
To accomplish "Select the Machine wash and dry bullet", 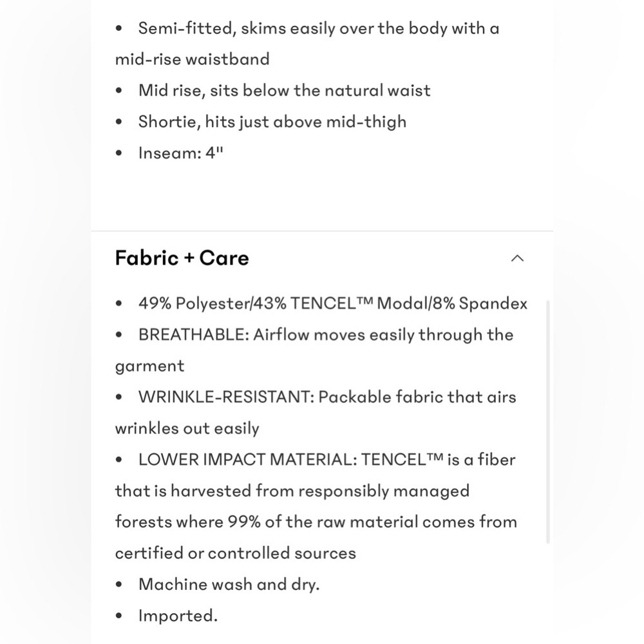I will coord(229,585).
